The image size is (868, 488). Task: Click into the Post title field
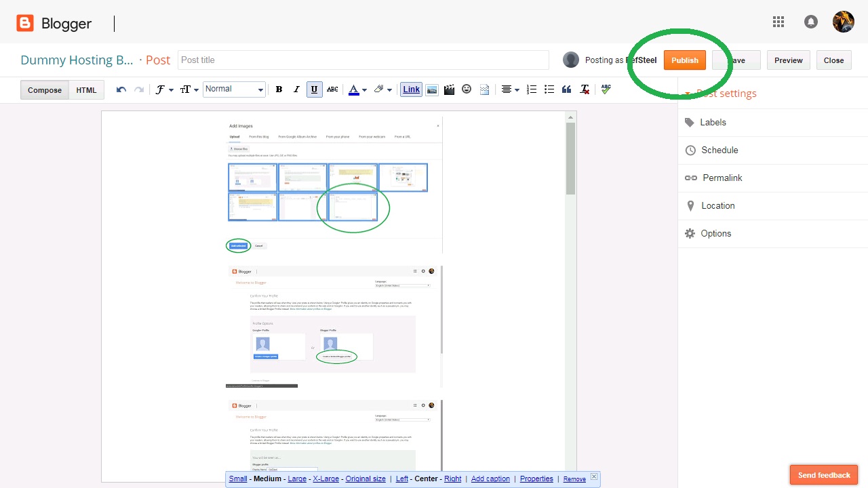coord(363,60)
